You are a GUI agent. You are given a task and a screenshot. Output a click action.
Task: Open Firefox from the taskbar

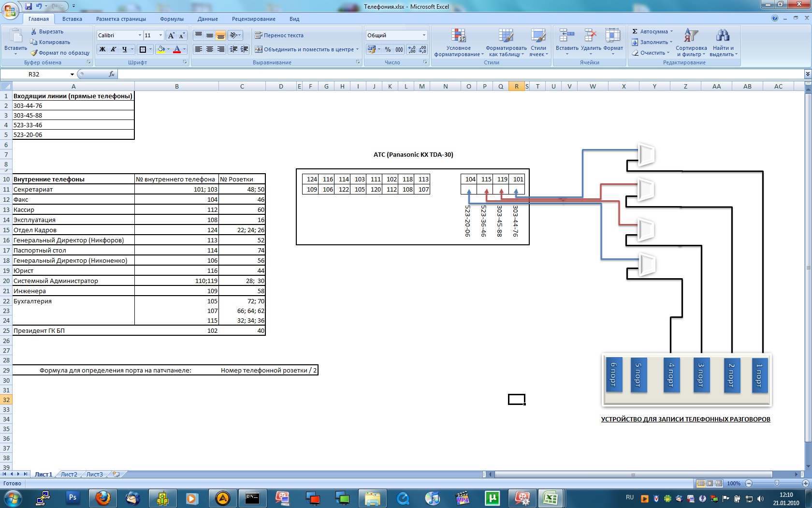[x=102, y=498]
